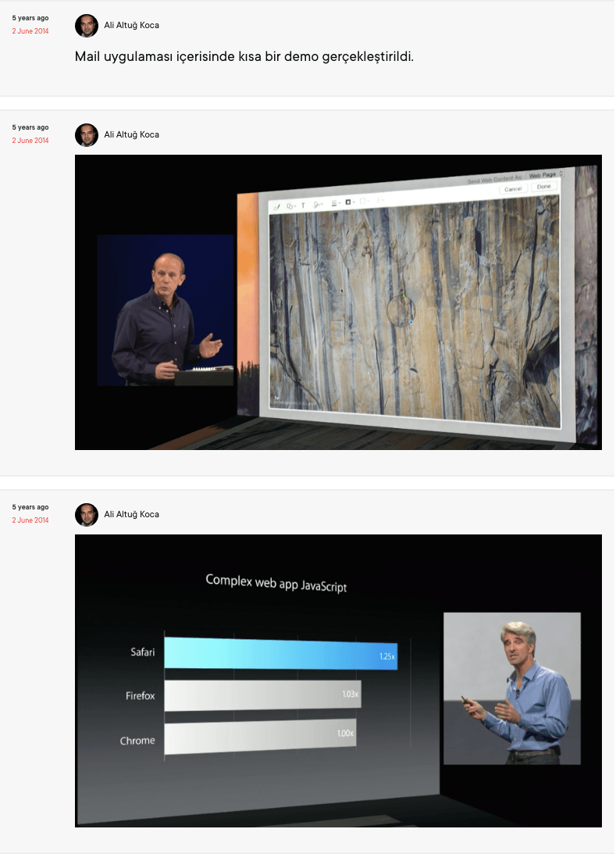The width and height of the screenshot is (616, 854).
Task: Open the line style menu in markup toolbar
Action: coord(335,203)
